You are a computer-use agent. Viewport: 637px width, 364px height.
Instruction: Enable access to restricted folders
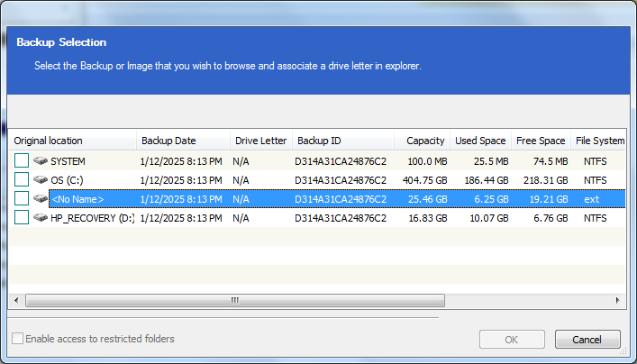click(19, 339)
